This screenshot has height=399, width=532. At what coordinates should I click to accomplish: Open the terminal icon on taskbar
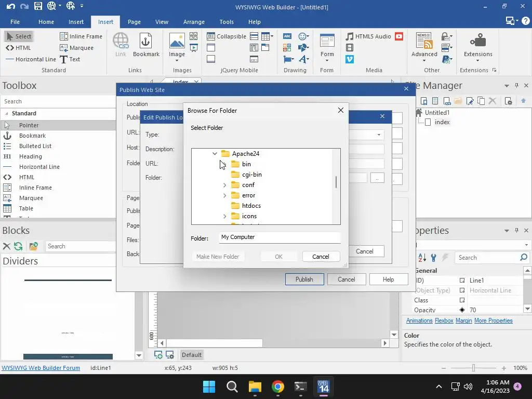(301, 387)
